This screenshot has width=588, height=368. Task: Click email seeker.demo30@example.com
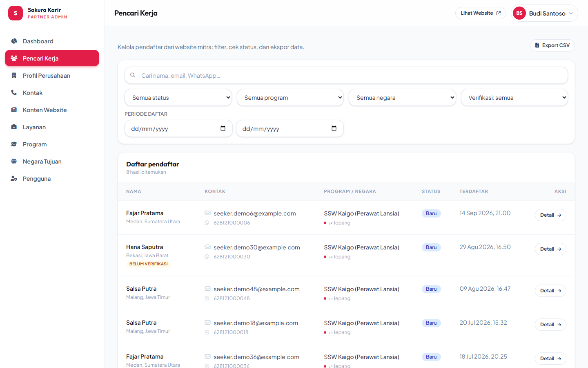click(x=257, y=247)
